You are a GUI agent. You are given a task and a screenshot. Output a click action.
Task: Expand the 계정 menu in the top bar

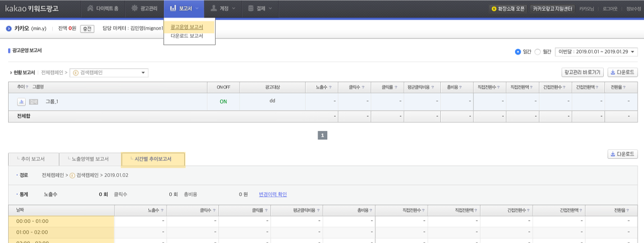[x=223, y=8]
